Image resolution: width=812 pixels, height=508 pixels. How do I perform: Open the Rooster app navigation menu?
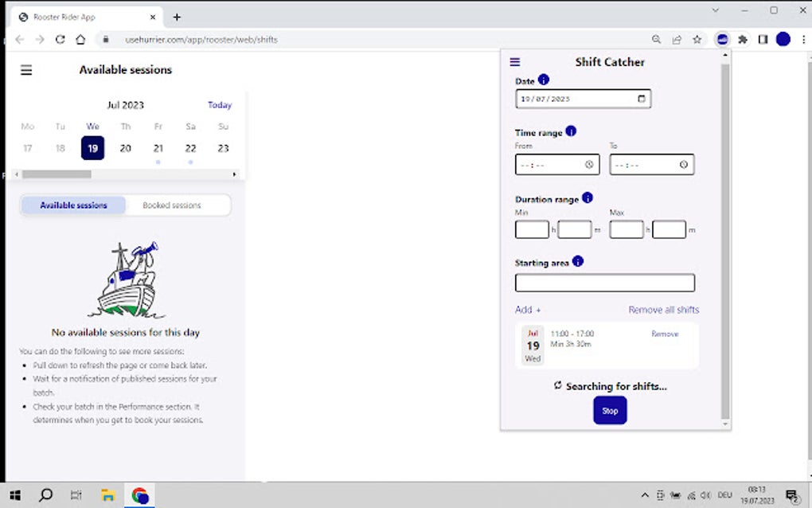click(26, 70)
